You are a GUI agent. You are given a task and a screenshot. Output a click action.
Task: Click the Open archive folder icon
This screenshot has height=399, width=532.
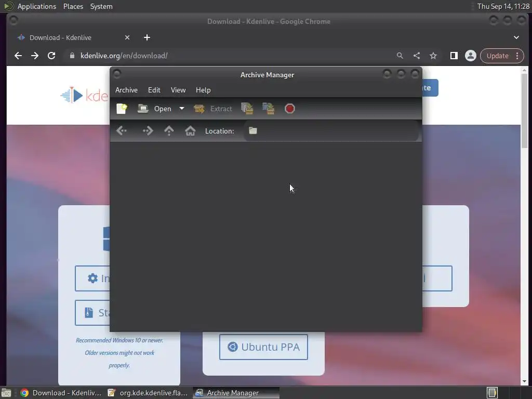143,109
